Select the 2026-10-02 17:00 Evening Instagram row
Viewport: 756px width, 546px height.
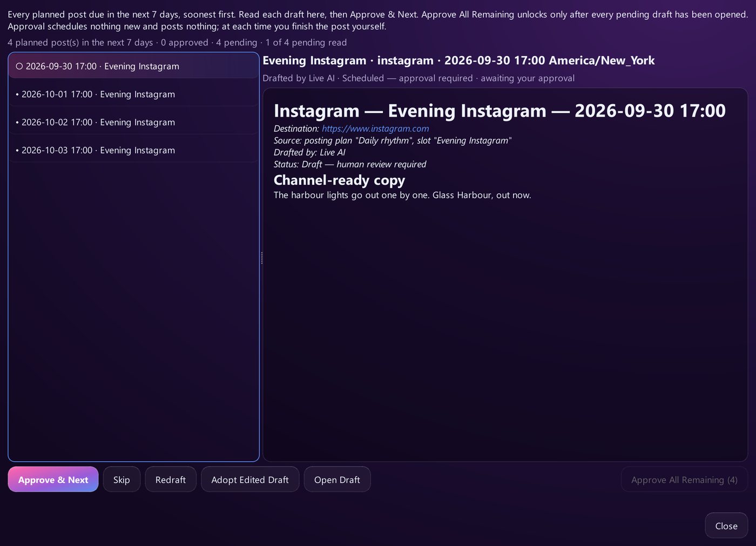coord(133,122)
